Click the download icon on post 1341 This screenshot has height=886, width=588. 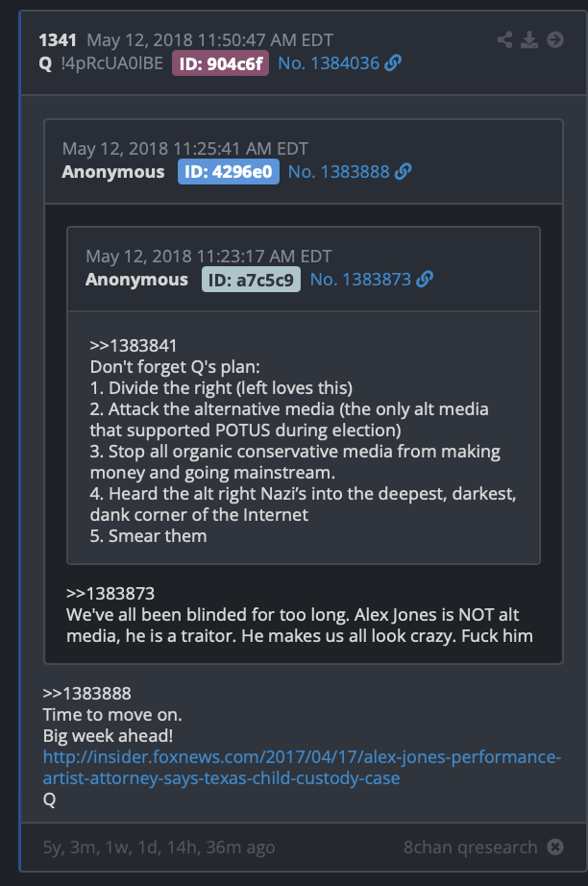pos(529,40)
